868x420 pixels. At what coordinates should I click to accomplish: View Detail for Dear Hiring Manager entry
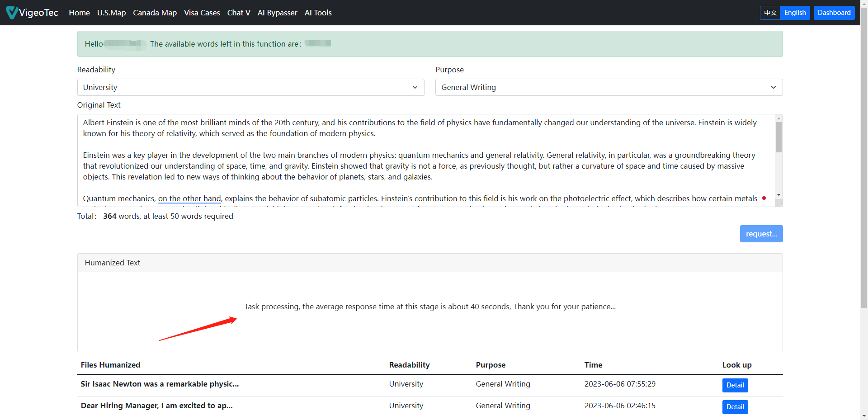tap(735, 407)
